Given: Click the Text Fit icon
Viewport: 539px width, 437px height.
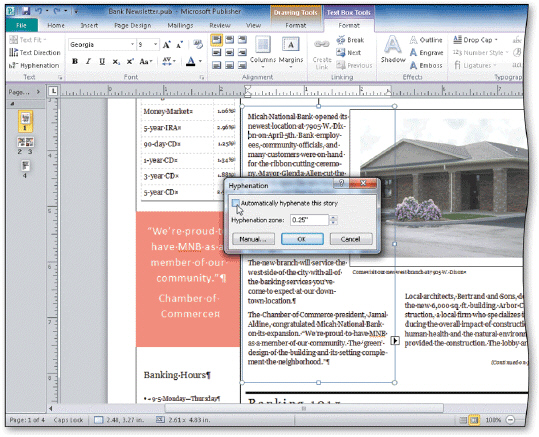Looking at the screenshot, I should [x=14, y=40].
